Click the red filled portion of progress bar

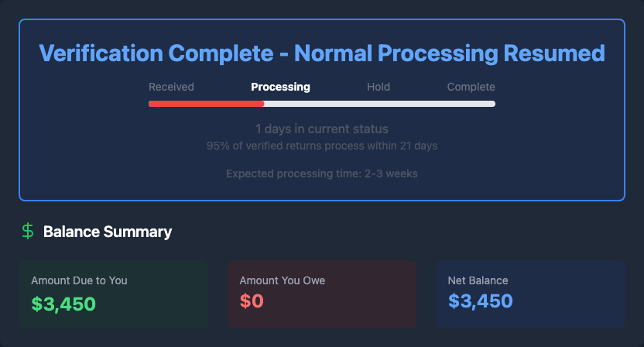click(206, 104)
